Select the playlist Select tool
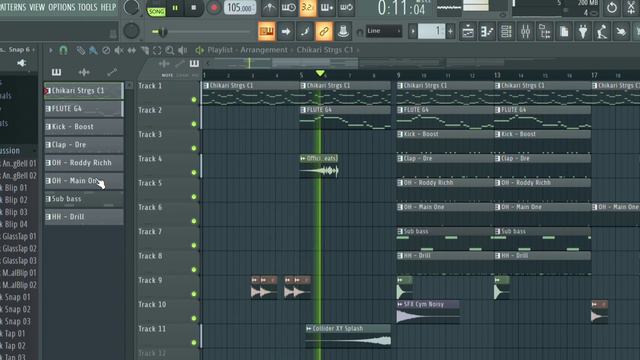The height and width of the screenshot is (360, 640). [157, 51]
